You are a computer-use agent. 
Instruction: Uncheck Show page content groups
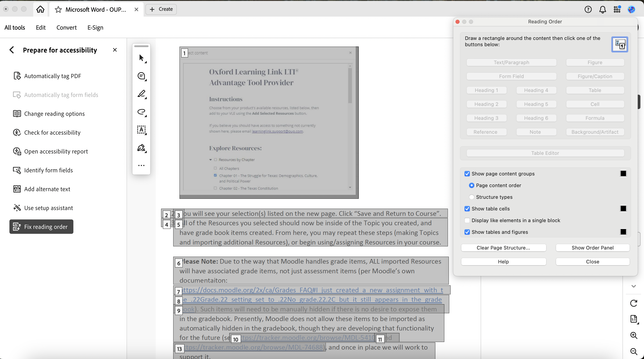click(x=467, y=174)
